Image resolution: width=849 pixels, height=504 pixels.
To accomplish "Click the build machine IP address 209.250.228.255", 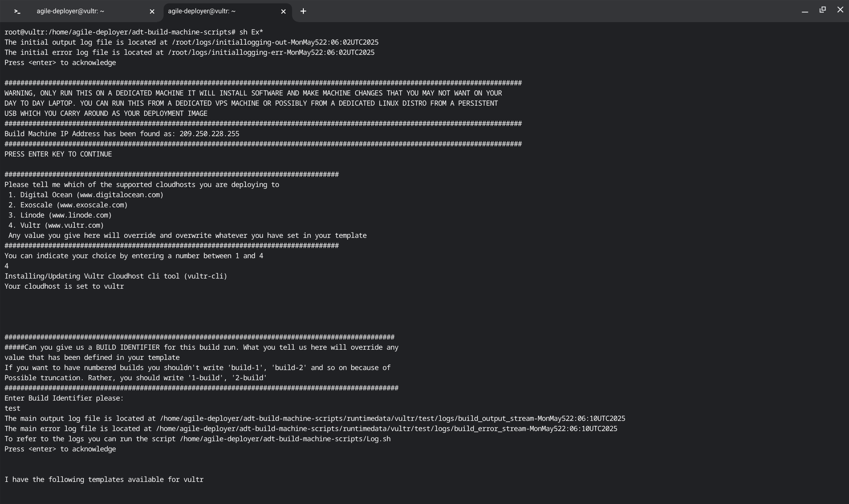I will coord(209,134).
